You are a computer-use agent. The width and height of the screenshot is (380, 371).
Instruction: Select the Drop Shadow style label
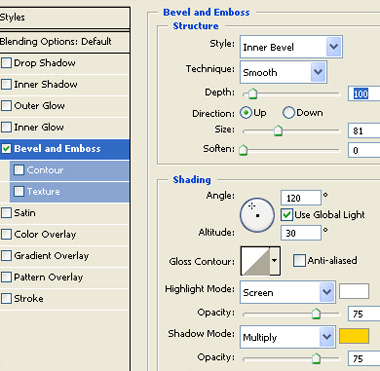45,63
